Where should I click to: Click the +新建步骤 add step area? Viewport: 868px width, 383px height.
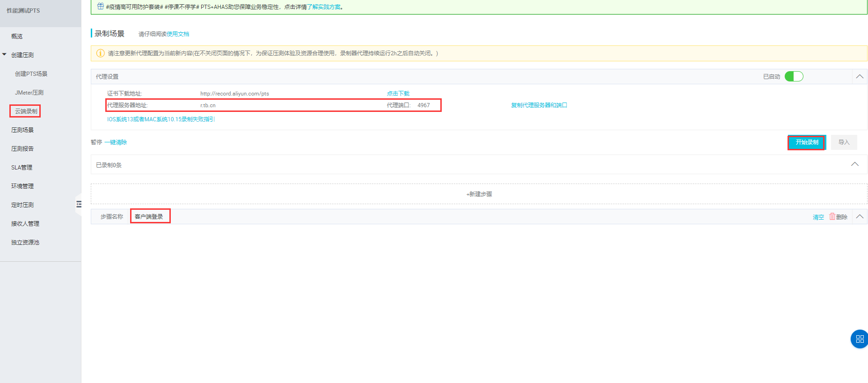pyautogui.click(x=479, y=194)
